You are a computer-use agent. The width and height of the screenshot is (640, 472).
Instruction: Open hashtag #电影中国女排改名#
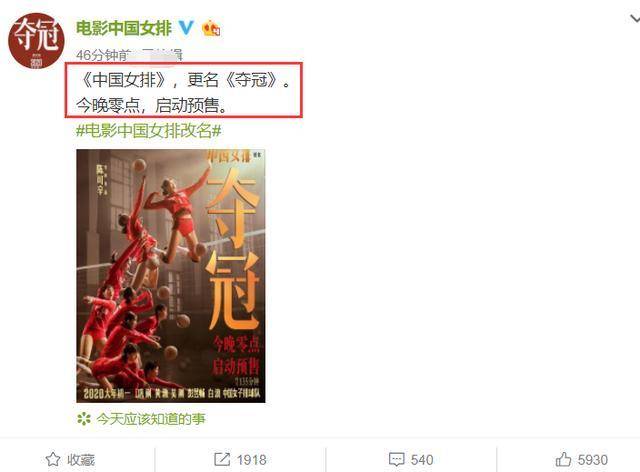(x=149, y=131)
